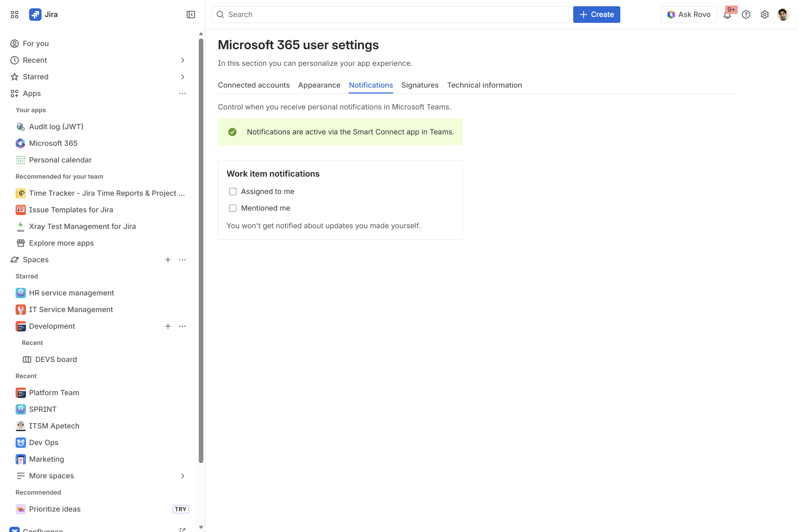Image resolution: width=798 pixels, height=532 pixels.
Task: Click the ITSM Apetech space icon
Action: pyautogui.click(x=20, y=426)
